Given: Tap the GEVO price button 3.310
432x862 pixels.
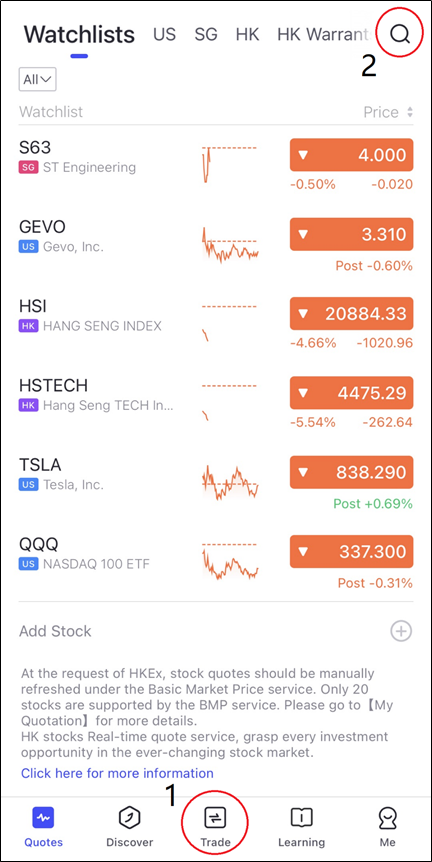Looking at the screenshot, I should coord(351,234).
